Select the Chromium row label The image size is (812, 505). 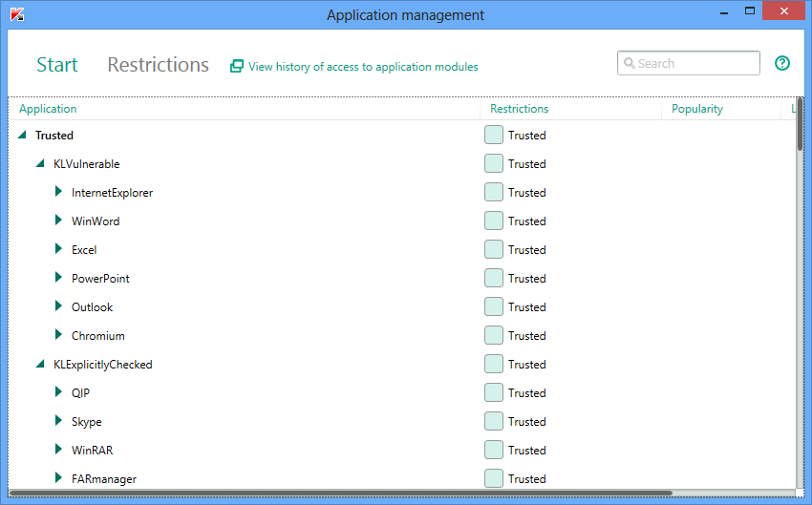click(x=97, y=336)
